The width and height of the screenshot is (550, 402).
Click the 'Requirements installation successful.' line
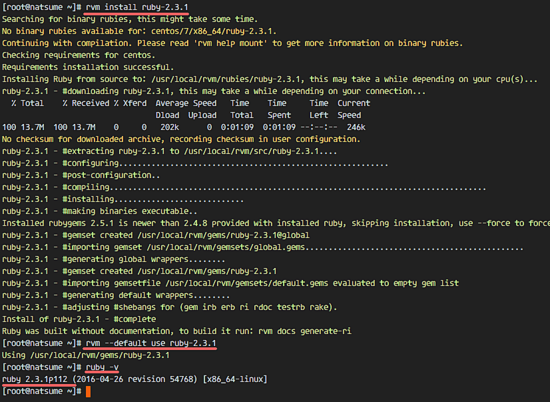tap(88, 67)
